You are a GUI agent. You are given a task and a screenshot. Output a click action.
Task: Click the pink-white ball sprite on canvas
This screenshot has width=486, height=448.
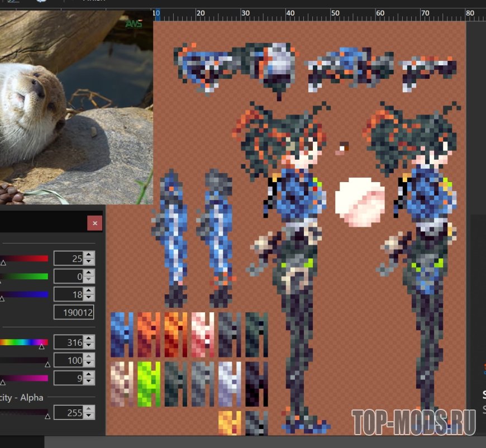point(360,201)
